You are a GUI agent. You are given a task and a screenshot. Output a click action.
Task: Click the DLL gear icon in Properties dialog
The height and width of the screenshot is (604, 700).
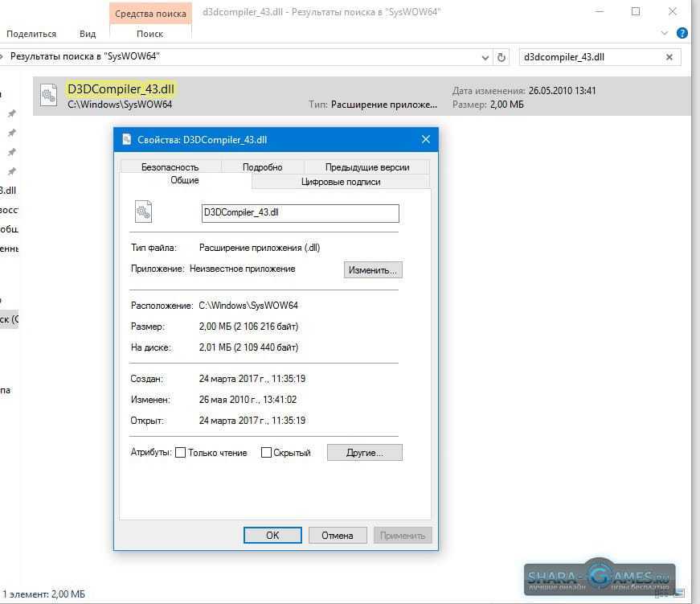coord(143,212)
